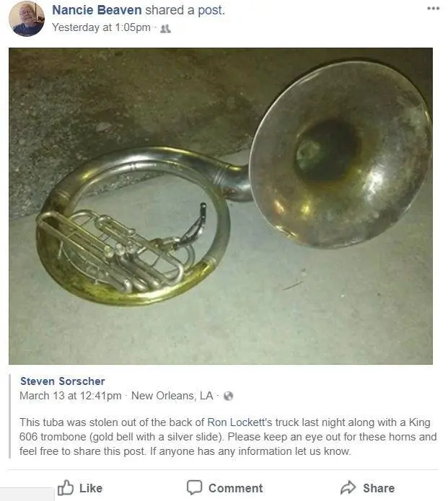The width and height of the screenshot is (448, 501).
Task: Click the New Orleans, LA location link
Action: tap(172, 396)
